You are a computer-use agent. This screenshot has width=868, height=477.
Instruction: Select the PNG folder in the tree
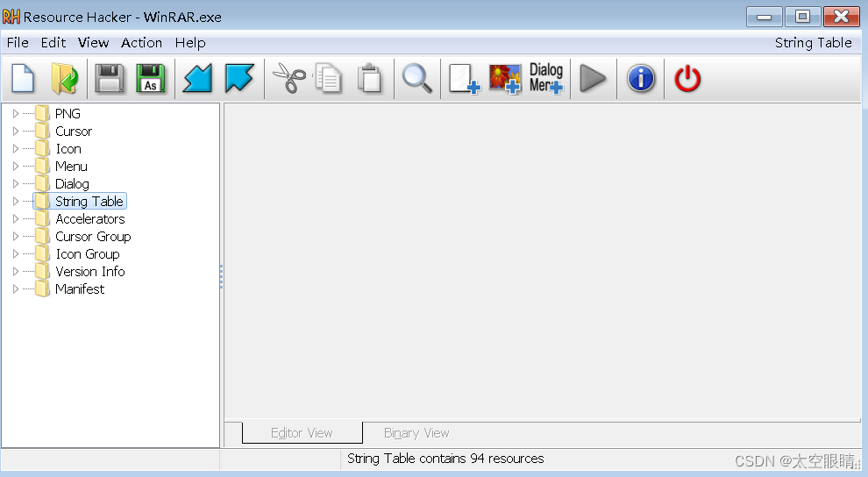58,113
